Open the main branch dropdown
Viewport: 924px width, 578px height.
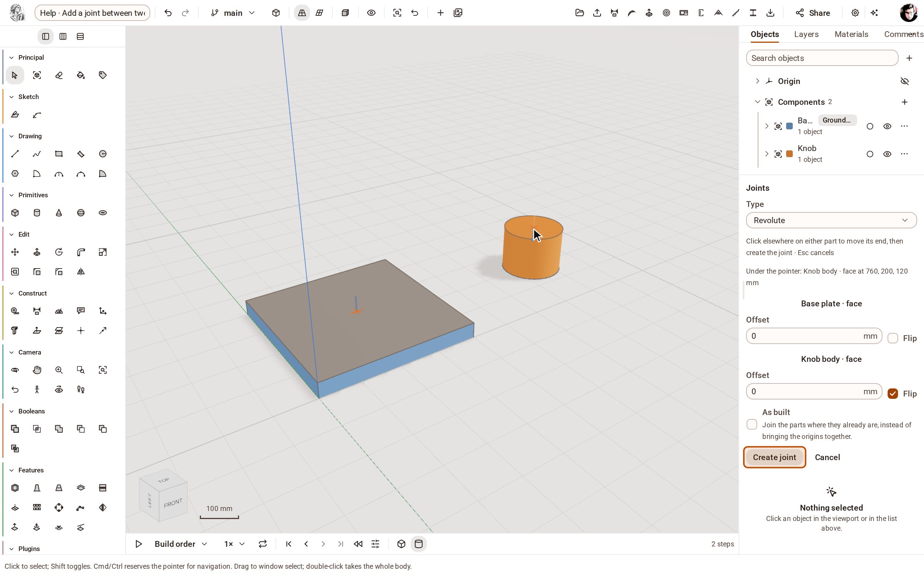tap(233, 13)
